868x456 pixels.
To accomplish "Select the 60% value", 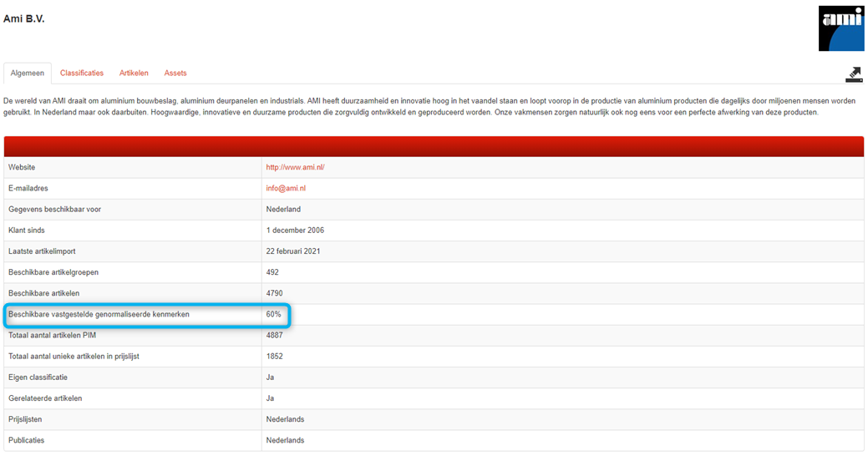I will [x=273, y=314].
